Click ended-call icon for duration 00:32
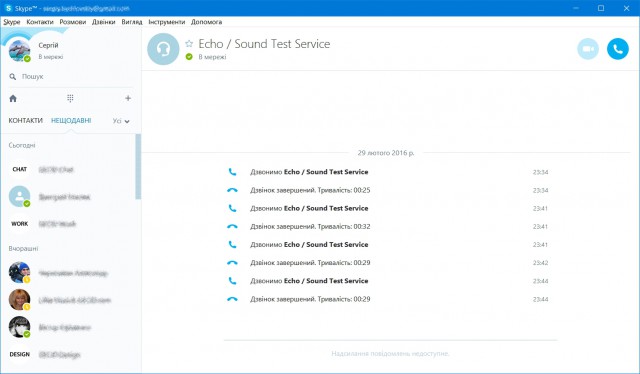The height and width of the screenshot is (374, 640). 232,226
